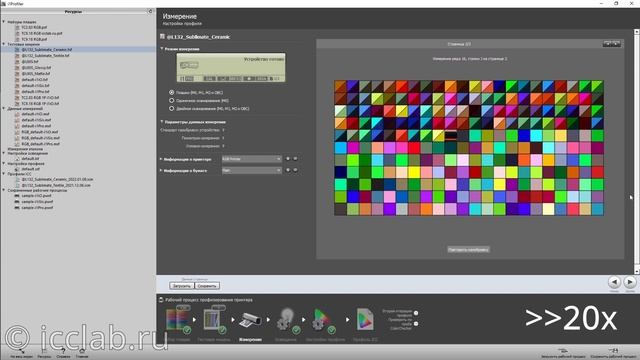Expand Информация о принтере section

click(161, 159)
